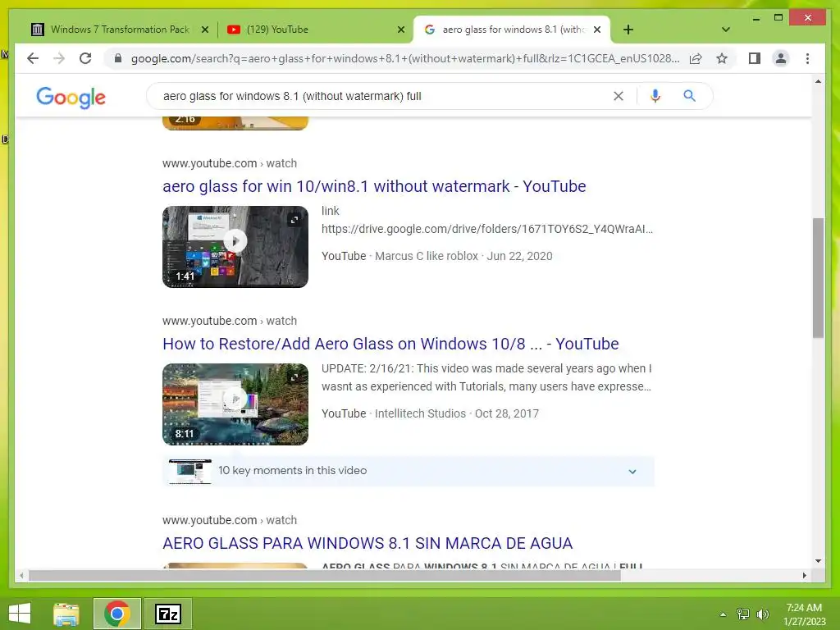Open the network tray icon
The width and height of the screenshot is (840, 630).
pyautogui.click(x=743, y=614)
